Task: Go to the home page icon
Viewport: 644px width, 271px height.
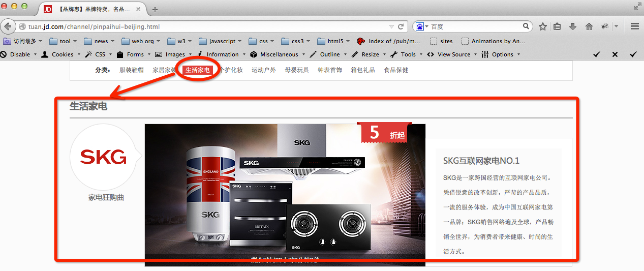Action: tap(589, 26)
